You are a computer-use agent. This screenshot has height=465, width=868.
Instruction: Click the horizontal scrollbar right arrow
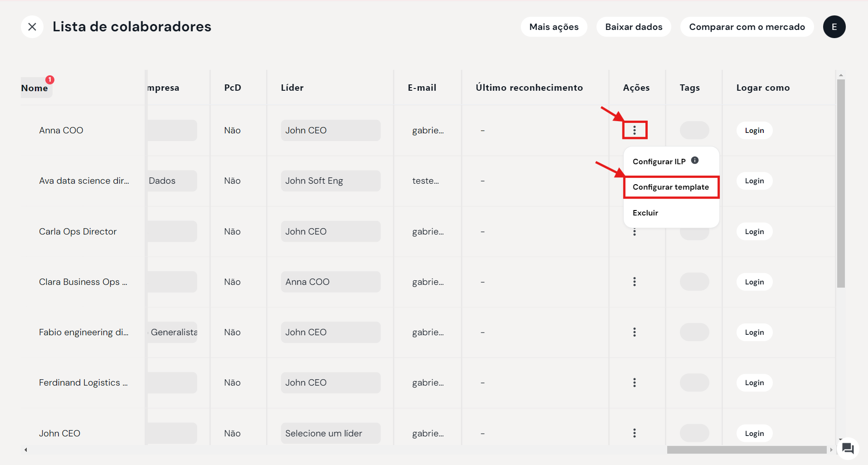click(831, 450)
